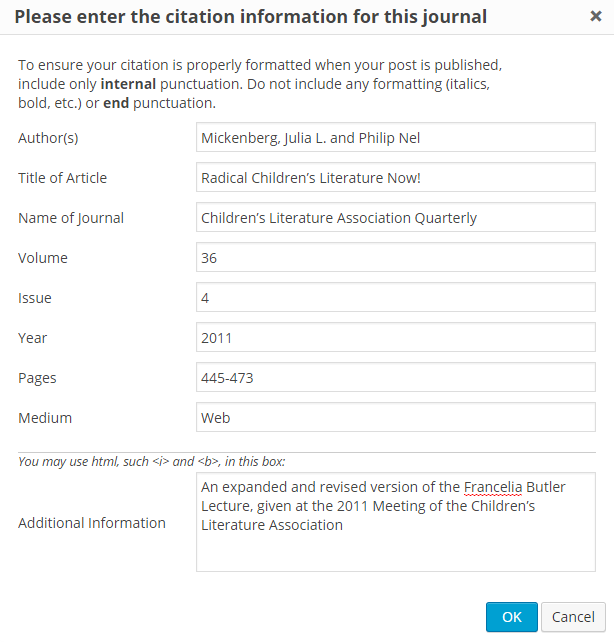The width and height of the screenshot is (614, 642).
Task: Click the misspelled word Francelia
Action: click(x=494, y=487)
